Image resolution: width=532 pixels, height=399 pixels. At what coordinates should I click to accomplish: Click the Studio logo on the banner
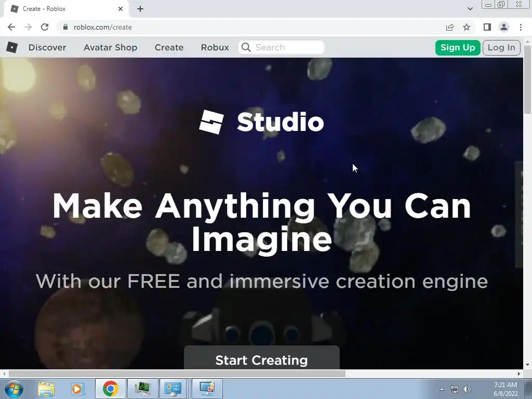[262, 122]
